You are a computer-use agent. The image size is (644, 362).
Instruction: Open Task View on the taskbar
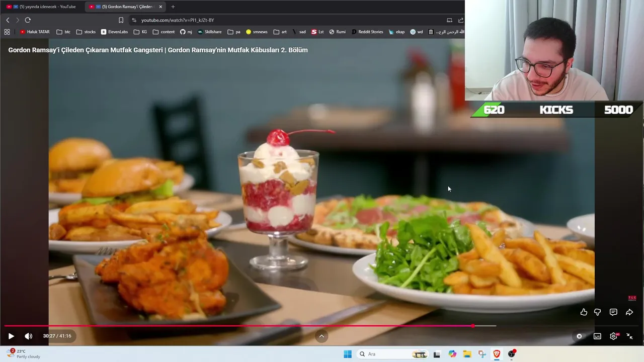[x=437, y=354]
